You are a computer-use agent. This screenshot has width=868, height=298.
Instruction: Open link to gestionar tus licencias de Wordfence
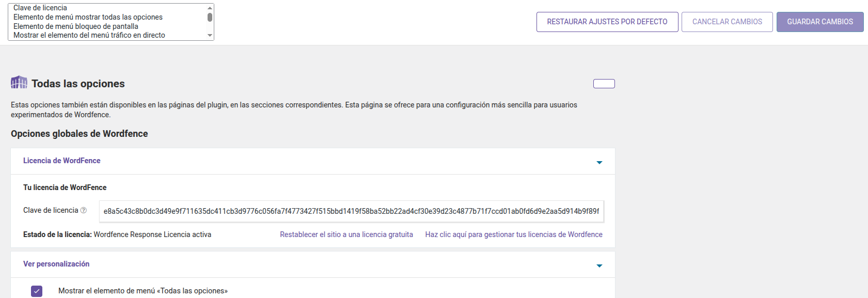pyautogui.click(x=514, y=234)
